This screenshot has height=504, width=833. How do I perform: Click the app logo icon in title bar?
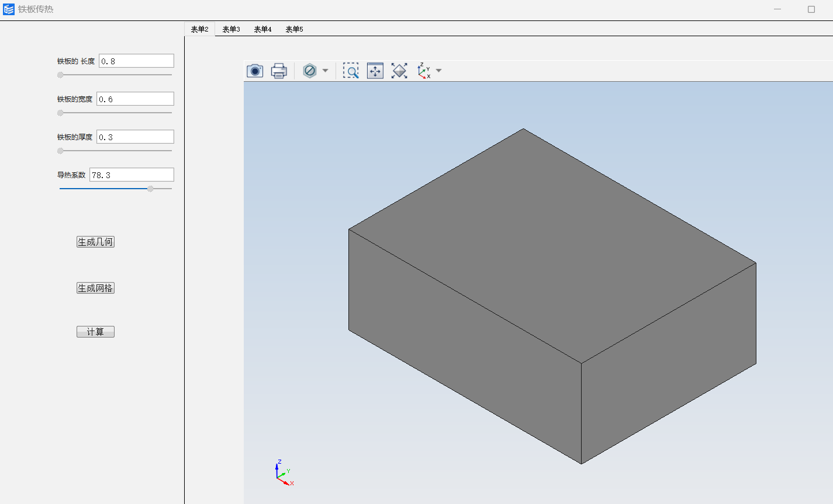pyautogui.click(x=9, y=9)
